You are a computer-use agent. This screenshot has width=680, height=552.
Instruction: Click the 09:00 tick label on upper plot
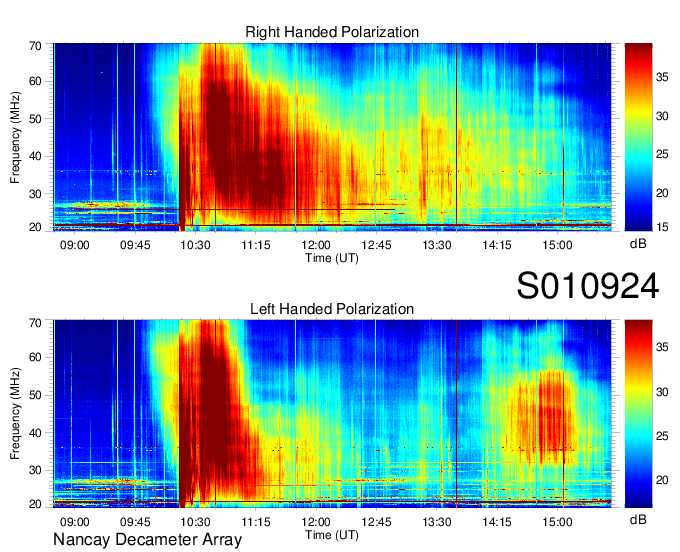[75, 245]
